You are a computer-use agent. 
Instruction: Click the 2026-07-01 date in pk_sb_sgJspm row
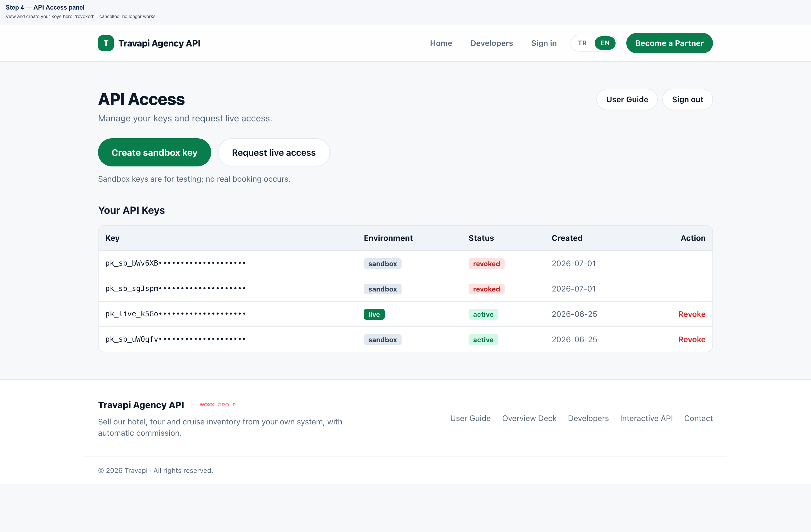pos(574,289)
